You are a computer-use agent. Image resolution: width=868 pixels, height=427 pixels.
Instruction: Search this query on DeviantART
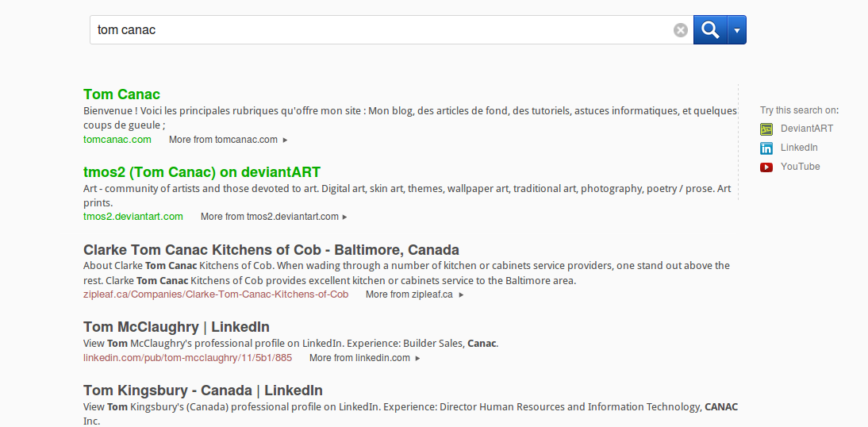click(806, 129)
